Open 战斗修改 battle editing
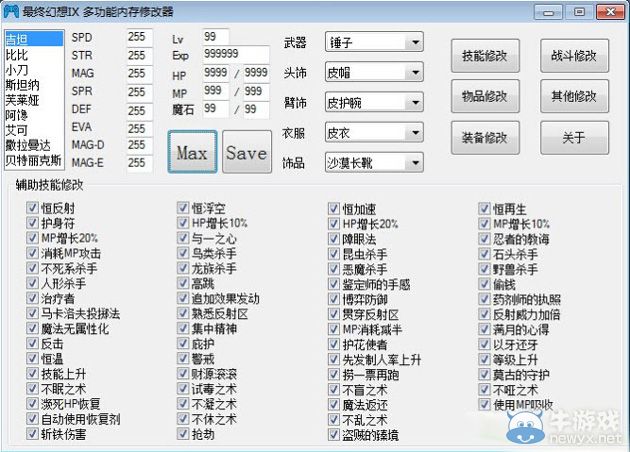This screenshot has height=452, width=630. click(574, 56)
